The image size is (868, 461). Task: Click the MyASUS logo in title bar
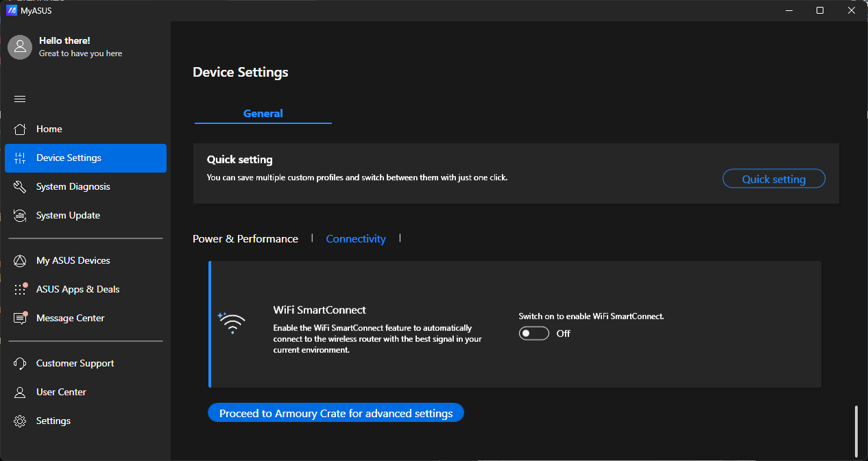[x=11, y=10]
